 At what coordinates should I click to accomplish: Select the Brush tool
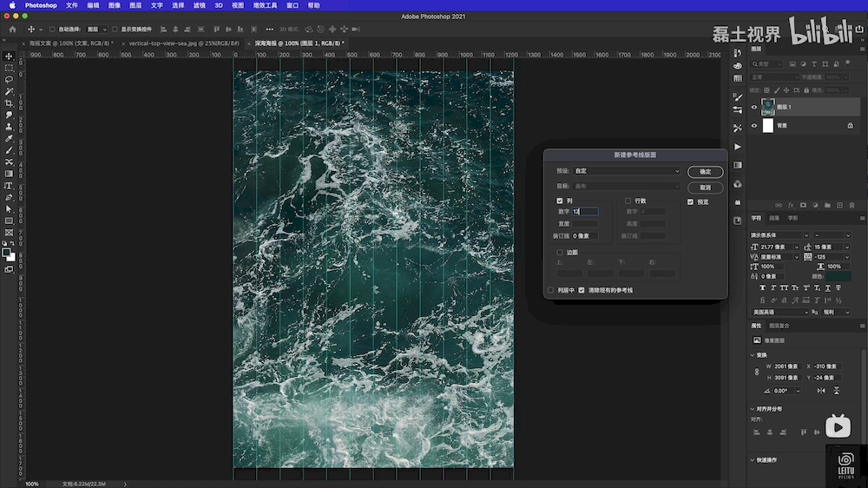pyautogui.click(x=9, y=150)
